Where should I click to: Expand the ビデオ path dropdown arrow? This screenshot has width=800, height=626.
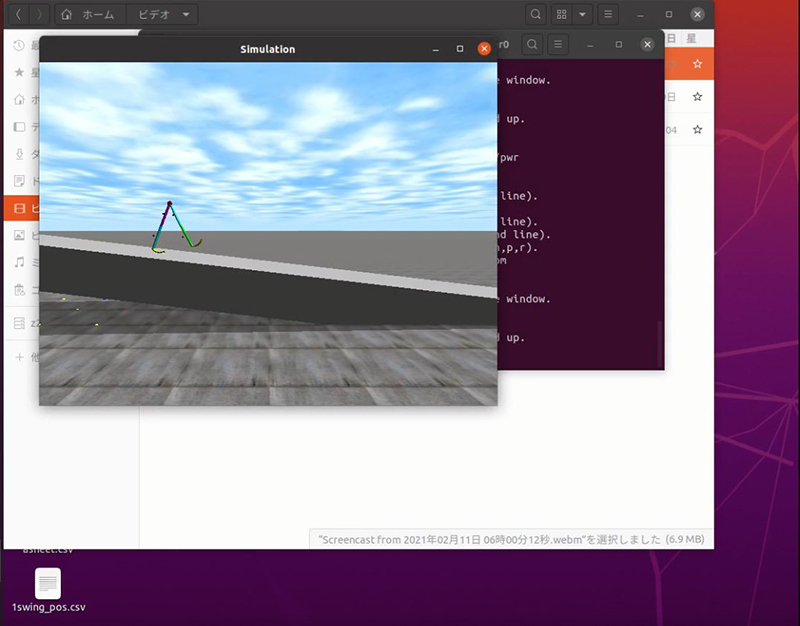tap(186, 15)
